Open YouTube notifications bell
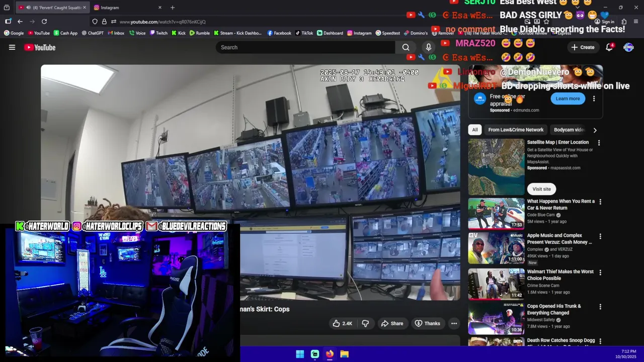 [x=609, y=47]
